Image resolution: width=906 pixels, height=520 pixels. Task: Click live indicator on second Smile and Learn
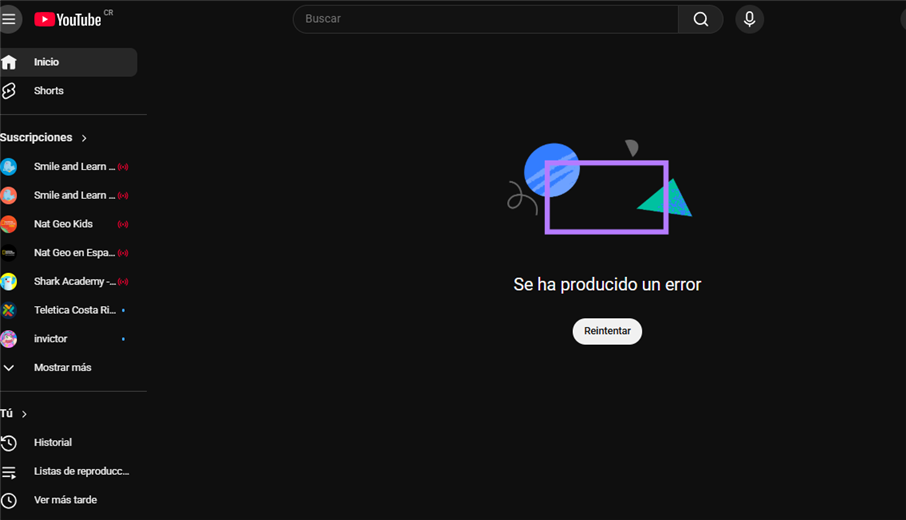tap(123, 196)
